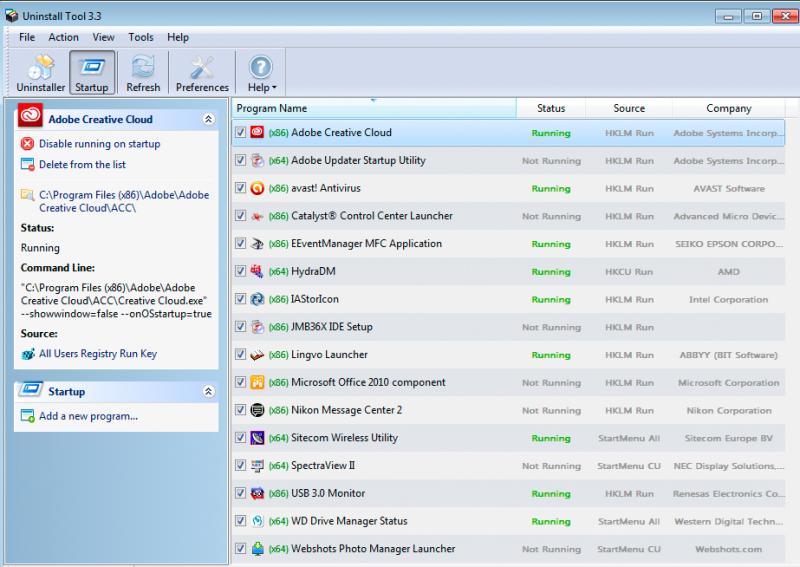Open the Help toolbar dropdown
Viewport: 800px width, 567px height.
tap(261, 73)
